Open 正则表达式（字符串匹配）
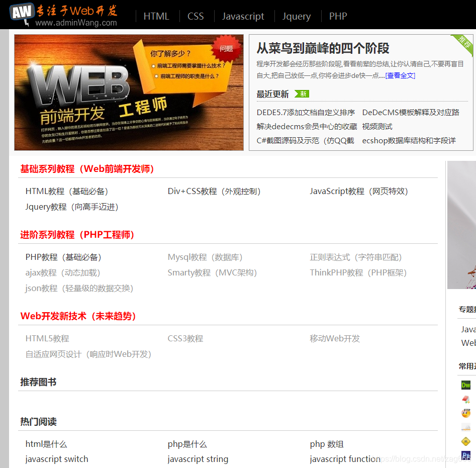Screen dimensions: 476x468 pyautogui.click(x=356, y=257)
